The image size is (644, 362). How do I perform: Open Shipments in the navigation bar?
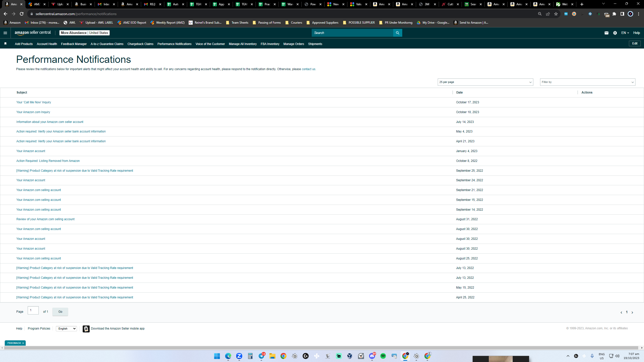[315, 44]
